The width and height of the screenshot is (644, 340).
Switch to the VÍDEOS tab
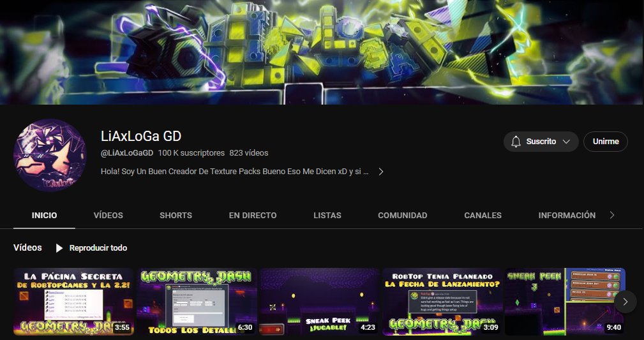click(x=108, y=216)
